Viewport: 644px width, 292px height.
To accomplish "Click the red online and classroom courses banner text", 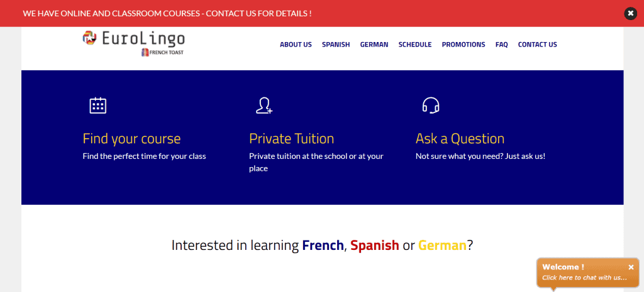I will [167, 14].
